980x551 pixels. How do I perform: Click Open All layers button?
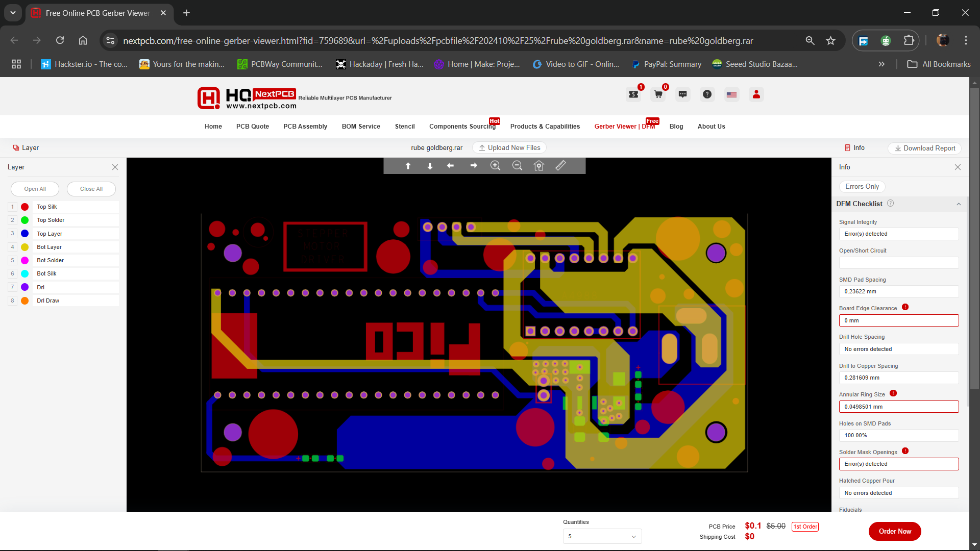pos(35,189)
